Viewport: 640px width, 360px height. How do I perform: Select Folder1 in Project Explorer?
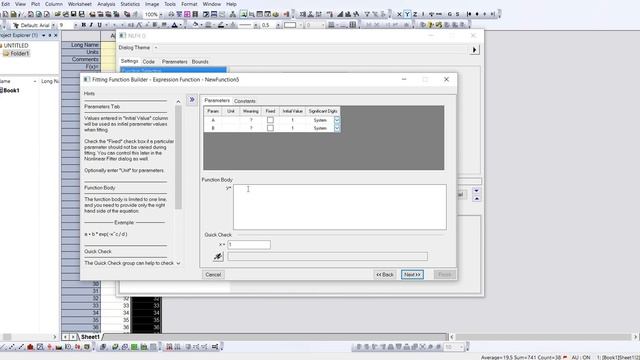pyautogui.click(x=16, y=53)
